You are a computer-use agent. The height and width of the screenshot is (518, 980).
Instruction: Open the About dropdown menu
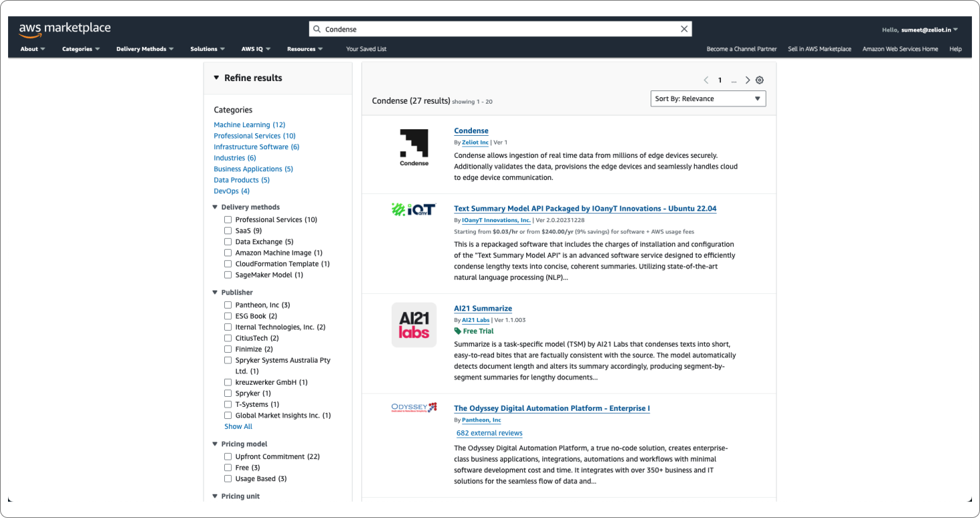click(33, 49)
